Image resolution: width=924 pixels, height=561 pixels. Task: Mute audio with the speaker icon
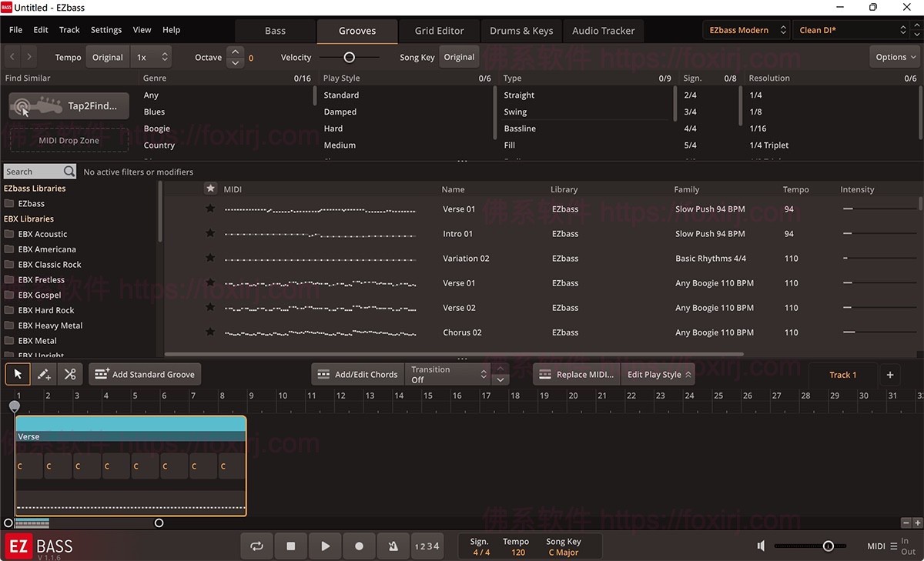(x=760, y=546)
